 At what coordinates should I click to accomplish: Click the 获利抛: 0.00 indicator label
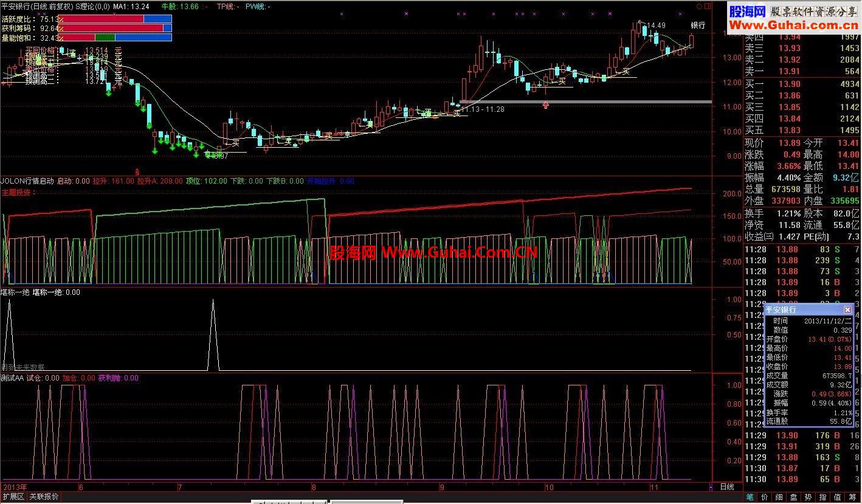coord(119,378)
